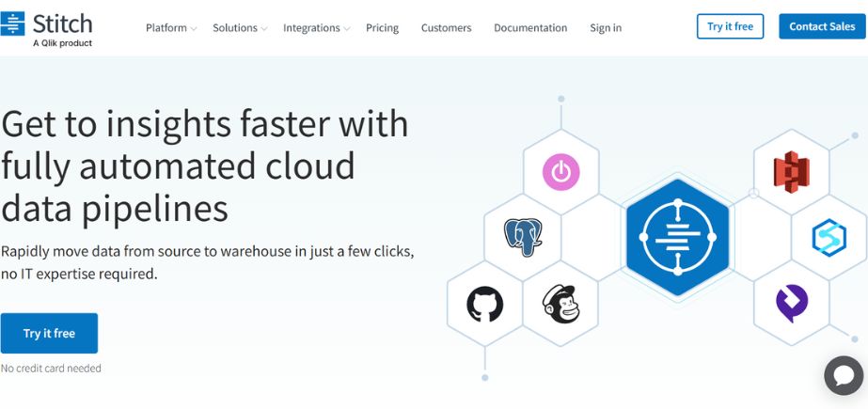Open the chat support bubble
This screenshot has height=409, width=868.
844,376
